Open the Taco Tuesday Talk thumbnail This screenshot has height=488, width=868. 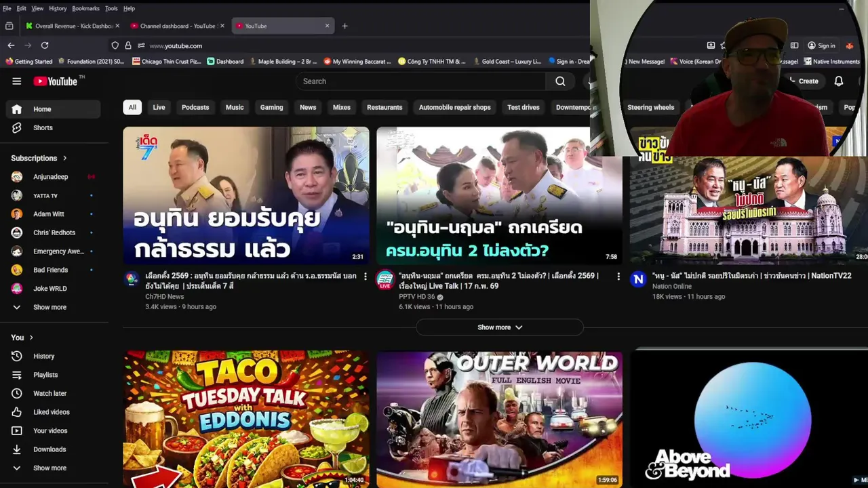coord(246,418)
